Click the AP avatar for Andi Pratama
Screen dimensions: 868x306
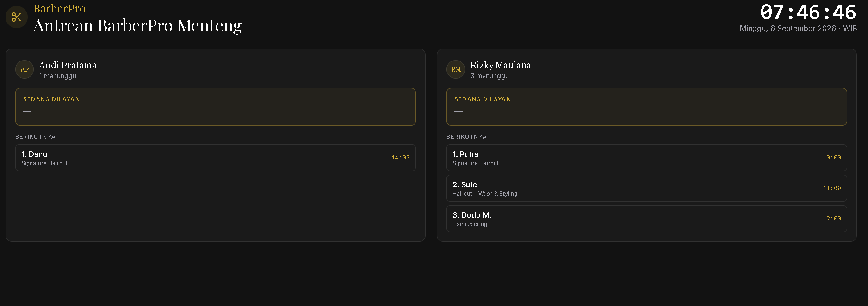pos(25,69)
